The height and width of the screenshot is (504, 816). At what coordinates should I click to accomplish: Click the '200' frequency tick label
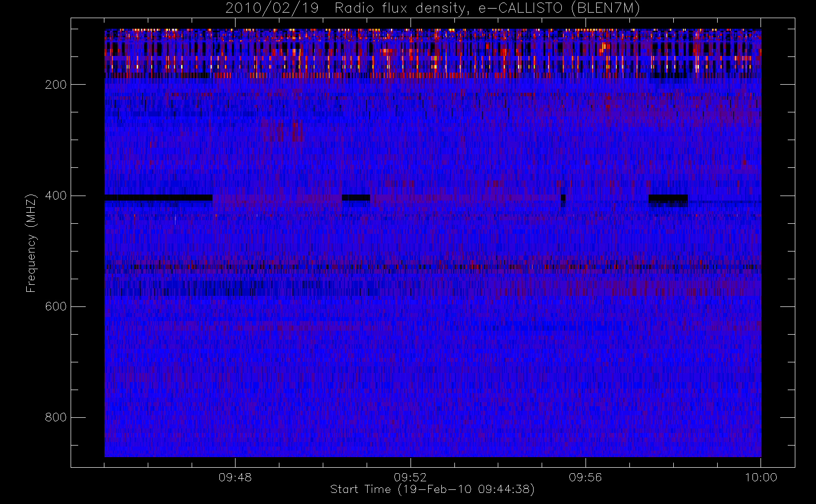pos(56,85)
